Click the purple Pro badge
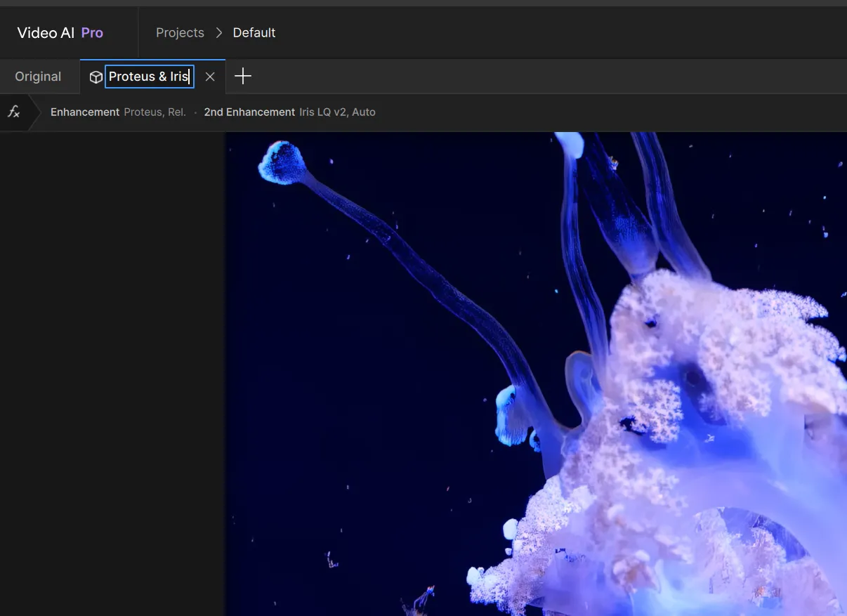 click(92, 33)
